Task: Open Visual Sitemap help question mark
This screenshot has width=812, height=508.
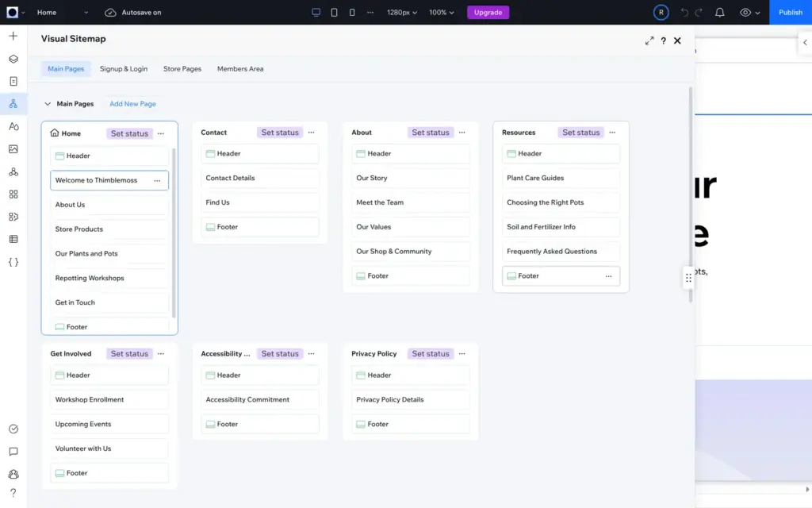Action: pyautogui.click(x=664, y=40)
